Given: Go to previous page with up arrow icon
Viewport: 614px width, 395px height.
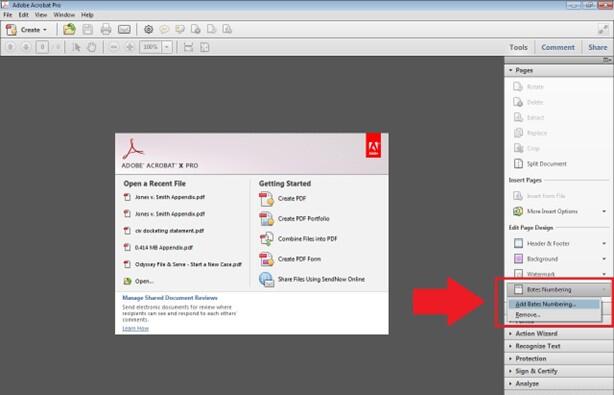Looking at the screenshot, I should 11,47.
